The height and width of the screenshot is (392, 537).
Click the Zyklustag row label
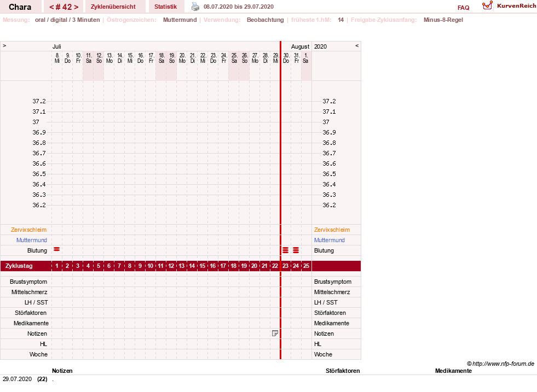pos(19,266)
